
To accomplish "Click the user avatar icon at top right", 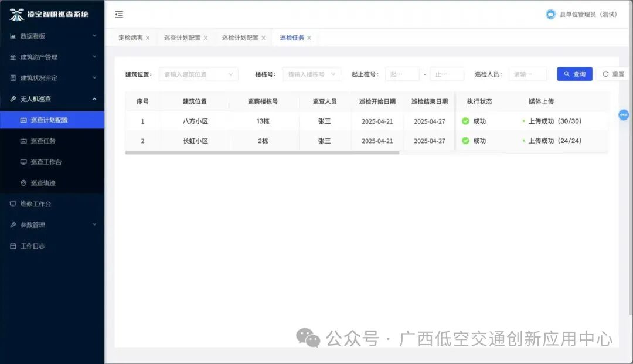I will click(550, 15).
